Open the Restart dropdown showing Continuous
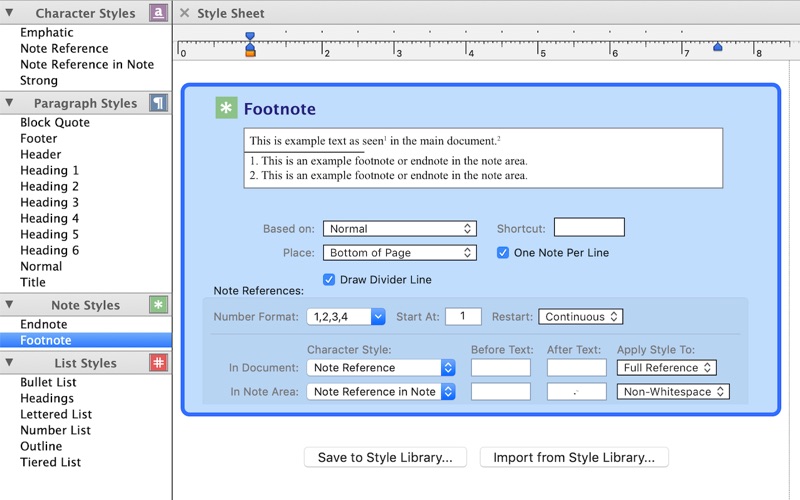Image resolution: width=800 pixels, height=500 pixels. pyautogui.click(x=581, y=317)
